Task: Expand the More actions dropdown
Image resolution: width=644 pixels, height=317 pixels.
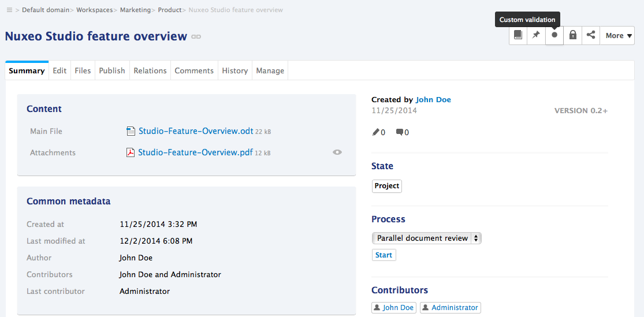Action: [617, 35]
